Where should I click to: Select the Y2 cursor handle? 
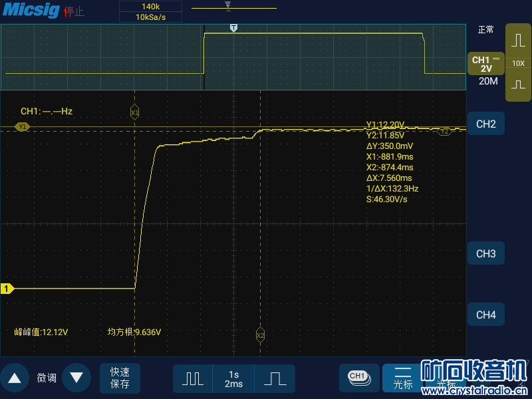(x=444, y=132)
